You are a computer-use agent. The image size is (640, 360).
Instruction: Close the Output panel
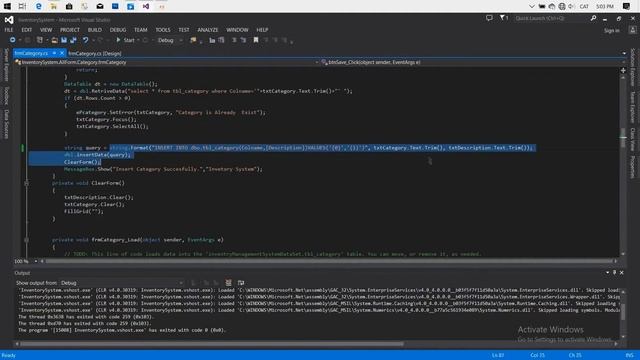tap(622, 273)
